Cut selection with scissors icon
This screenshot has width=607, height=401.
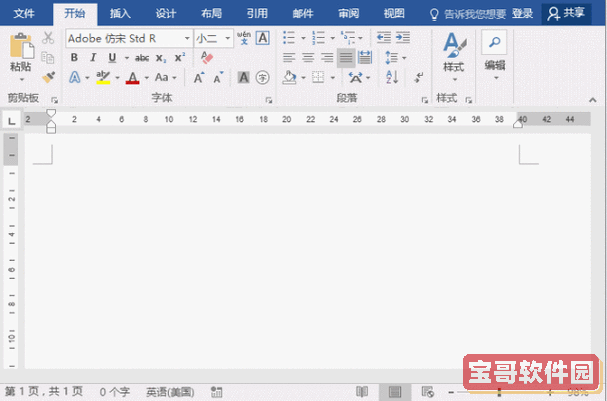[x=48, y=38]
